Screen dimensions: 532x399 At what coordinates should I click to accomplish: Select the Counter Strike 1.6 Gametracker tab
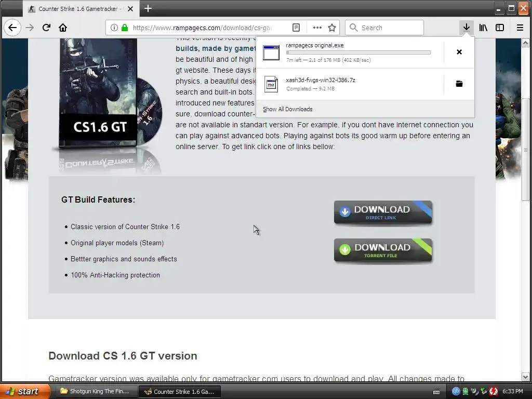[x=81, y=9]
